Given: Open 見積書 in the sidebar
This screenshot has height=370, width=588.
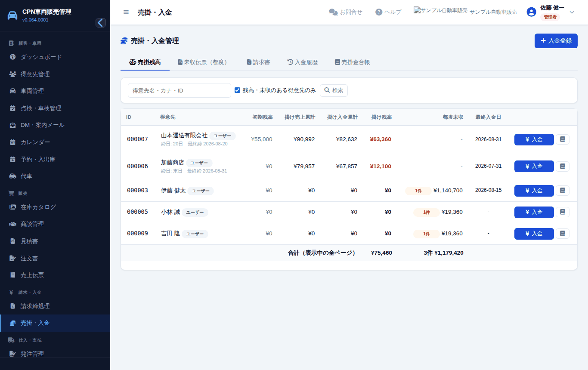Looking at the screenshot, I should [55, 241].
